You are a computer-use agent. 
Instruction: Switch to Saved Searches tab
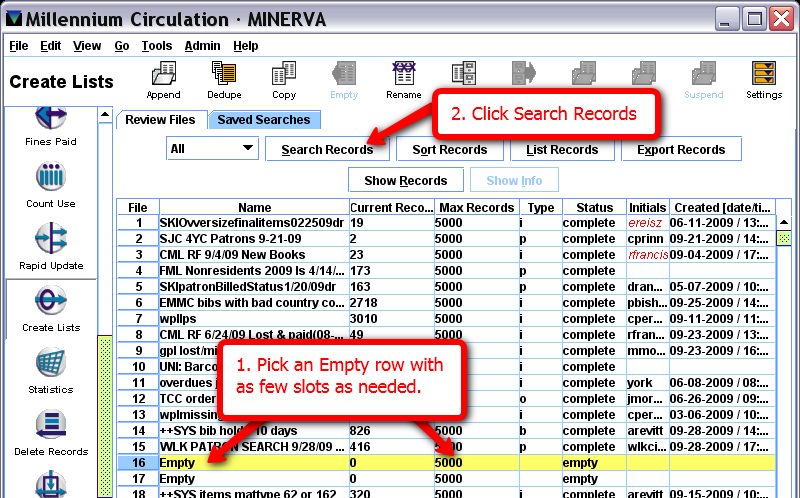click(264, 120)
